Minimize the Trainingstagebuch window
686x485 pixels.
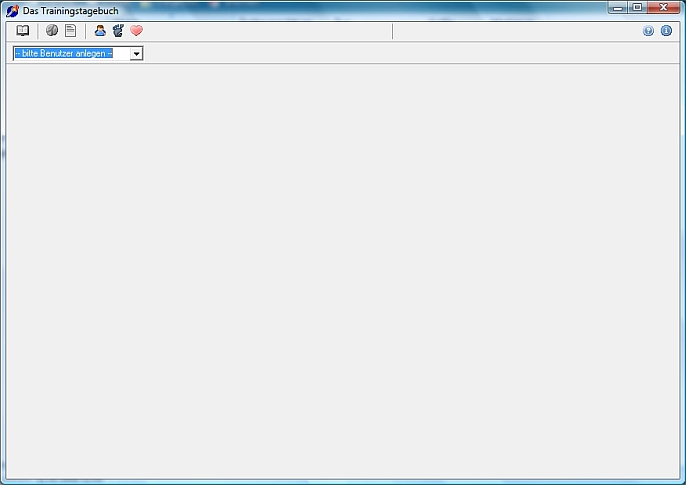(619, 7)
